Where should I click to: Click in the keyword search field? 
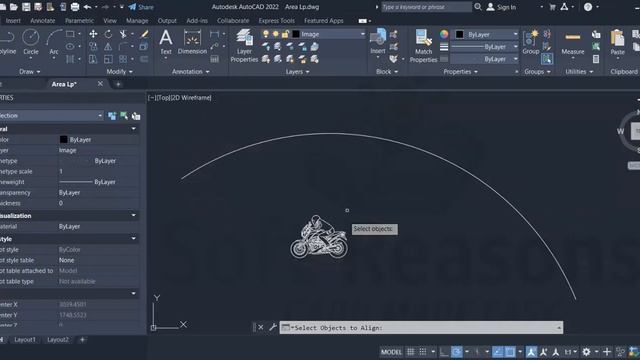[426, 7]
